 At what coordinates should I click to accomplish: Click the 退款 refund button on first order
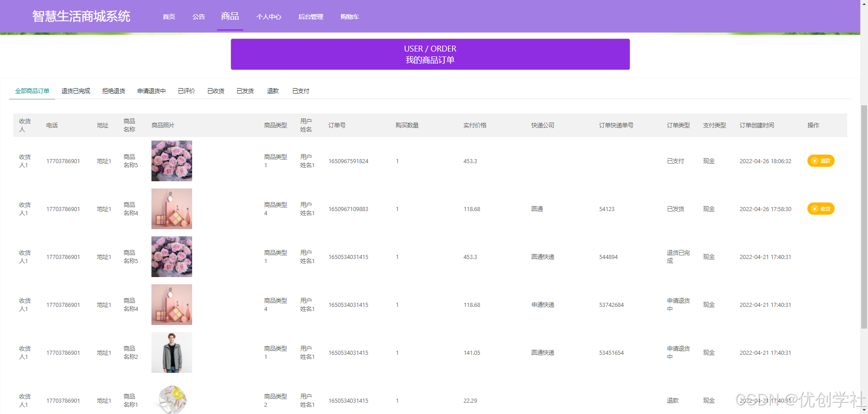821,160
